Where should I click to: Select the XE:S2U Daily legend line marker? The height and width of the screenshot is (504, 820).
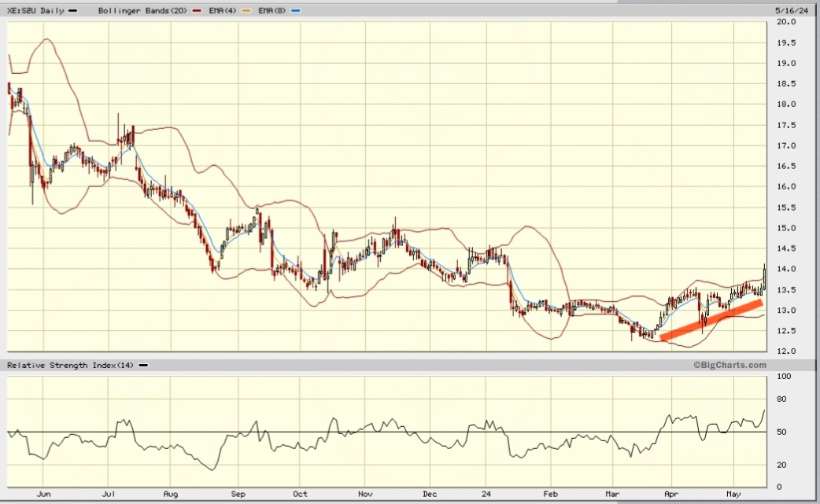pos(72,10)
